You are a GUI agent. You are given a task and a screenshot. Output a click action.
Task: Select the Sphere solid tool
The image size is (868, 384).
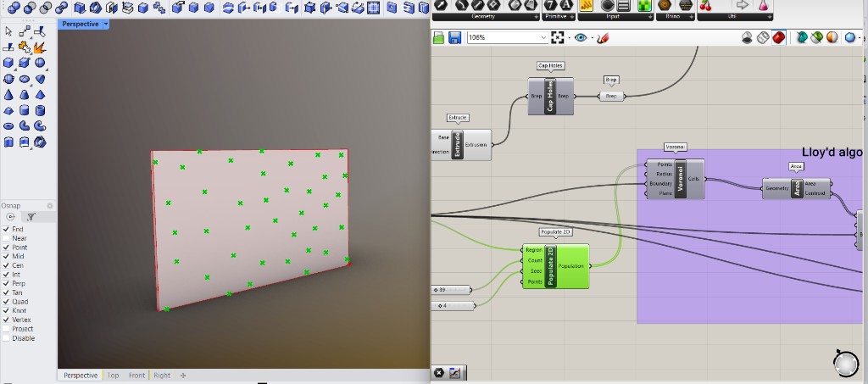[x=40, y=63]
